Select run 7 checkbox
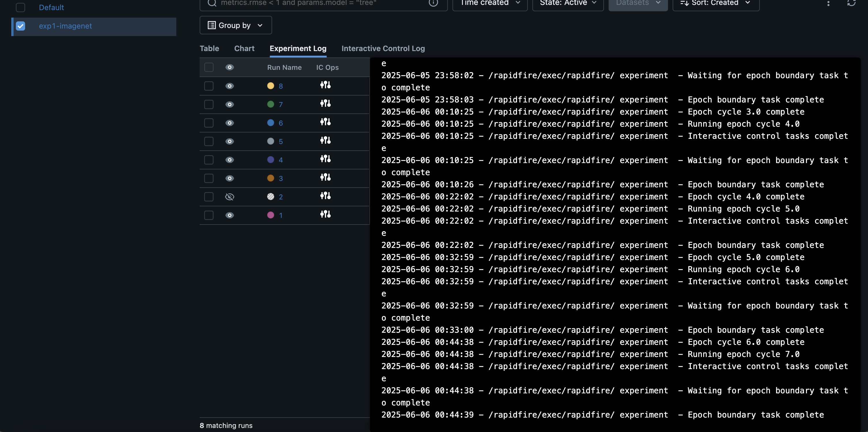 [x=209, y=104]
